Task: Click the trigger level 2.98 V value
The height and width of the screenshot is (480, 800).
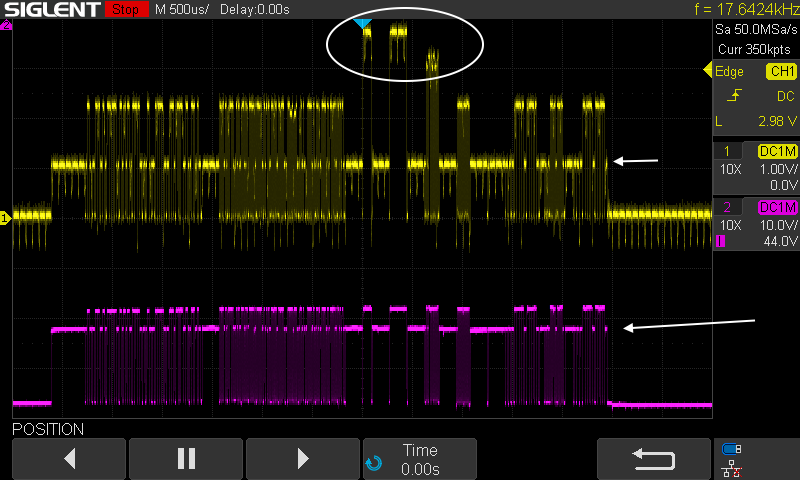Action: tap(777, 121)
